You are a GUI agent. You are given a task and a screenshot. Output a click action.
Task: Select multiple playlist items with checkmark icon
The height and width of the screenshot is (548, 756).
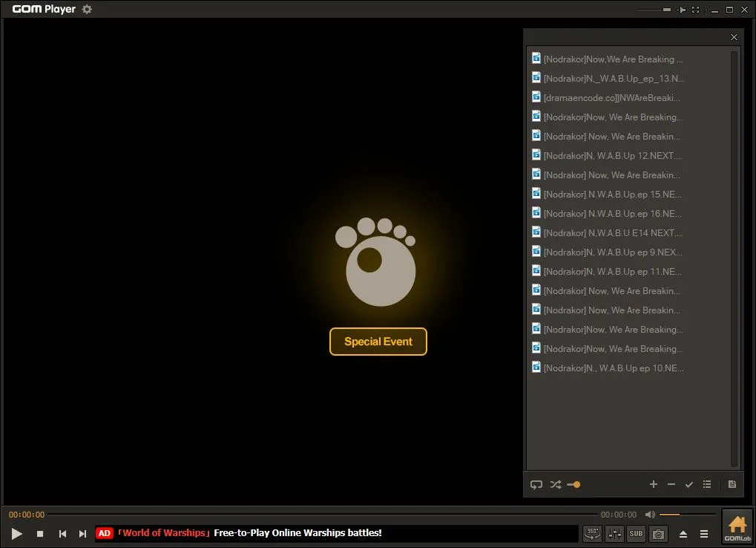tap(688, 484)
